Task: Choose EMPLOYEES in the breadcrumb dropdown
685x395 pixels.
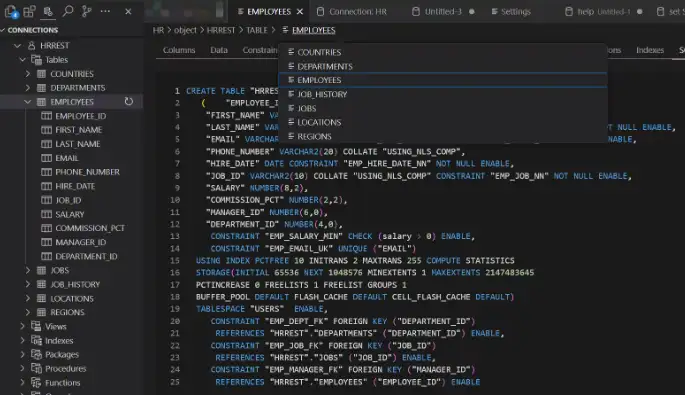Action: tap(443, 80)
